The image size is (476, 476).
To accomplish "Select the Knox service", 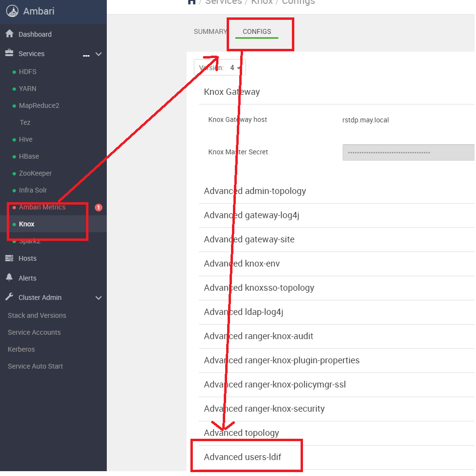I will pos(27,224).
